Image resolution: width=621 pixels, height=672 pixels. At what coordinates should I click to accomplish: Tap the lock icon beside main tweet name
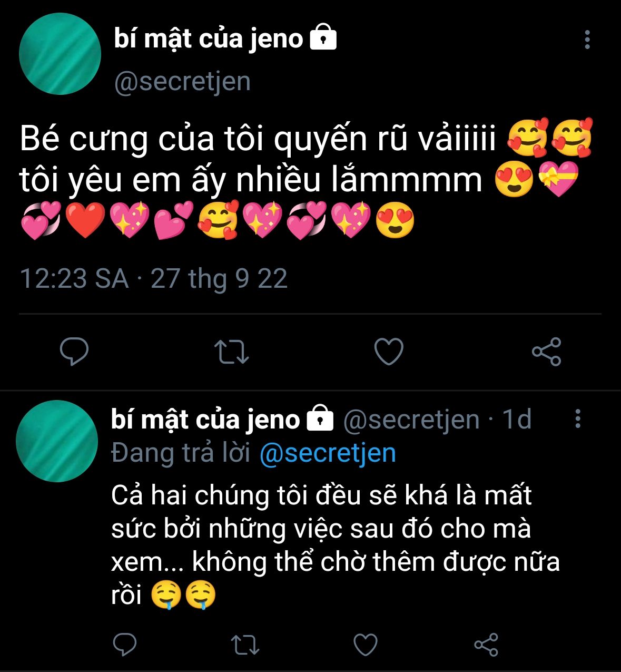[323, 38]
